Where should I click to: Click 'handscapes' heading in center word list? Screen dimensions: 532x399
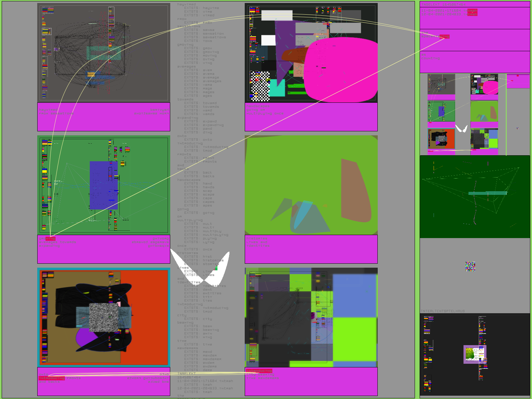point(189,180)
